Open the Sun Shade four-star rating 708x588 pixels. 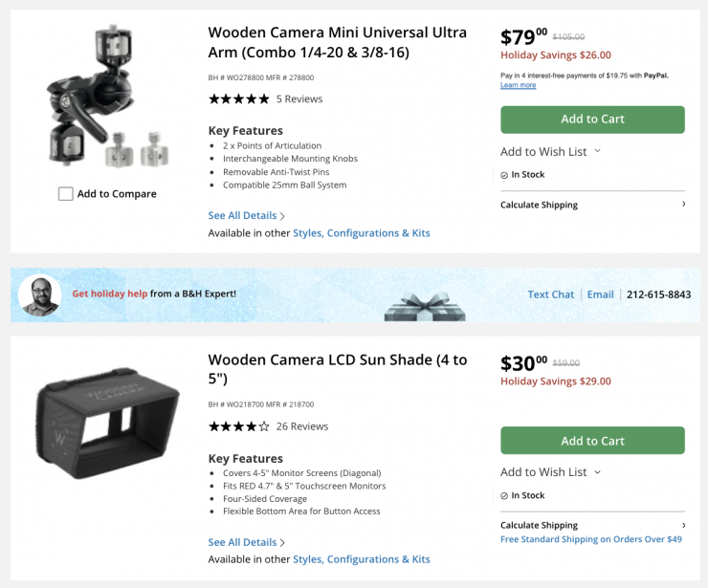click(238, 426)
